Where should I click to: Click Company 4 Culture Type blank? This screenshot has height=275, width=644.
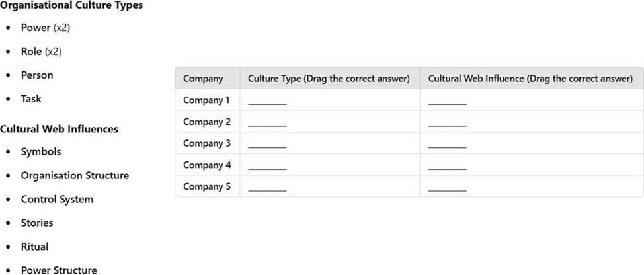coord(267,167)
